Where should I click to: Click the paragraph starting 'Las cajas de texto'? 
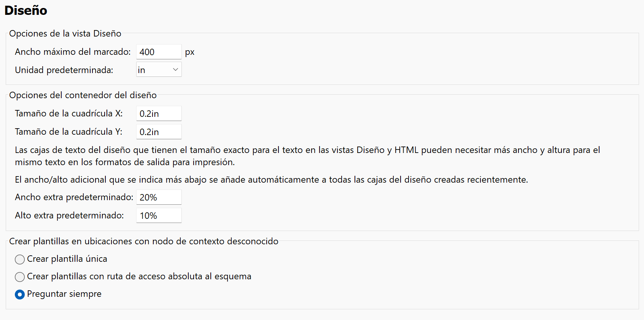(307, 156)
